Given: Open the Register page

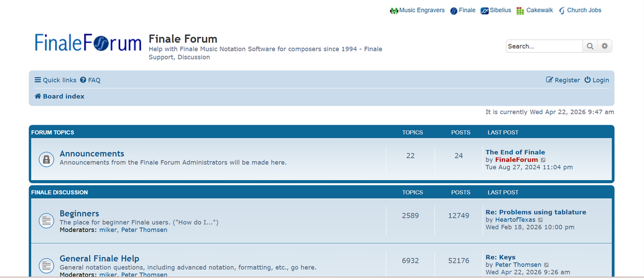Looking at the screenshot, I should (x=563, y=80).
